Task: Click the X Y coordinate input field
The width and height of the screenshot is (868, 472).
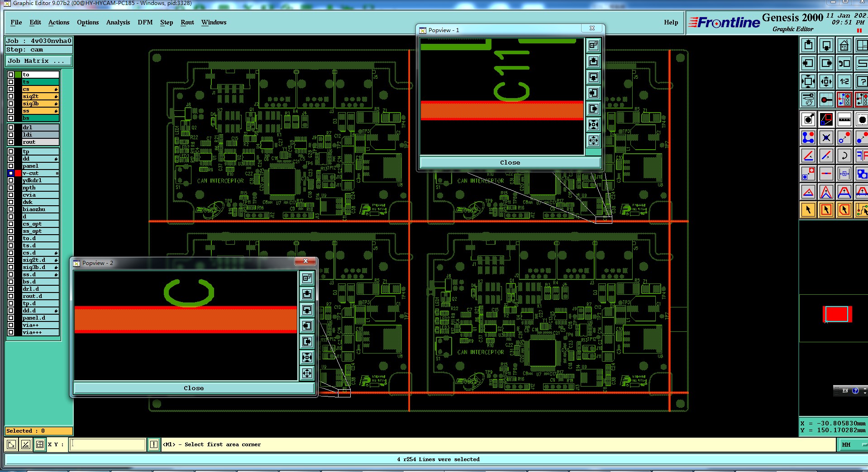Action: [108, 444]
